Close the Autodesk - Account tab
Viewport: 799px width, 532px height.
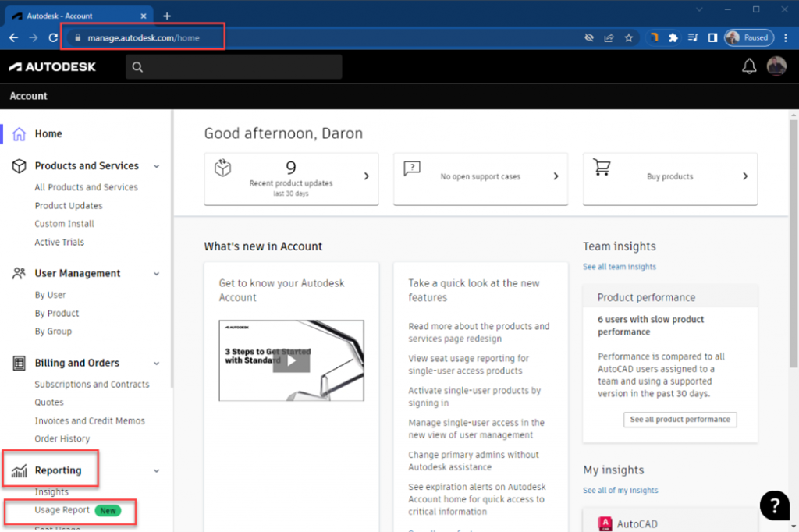(x=144, y=16)
